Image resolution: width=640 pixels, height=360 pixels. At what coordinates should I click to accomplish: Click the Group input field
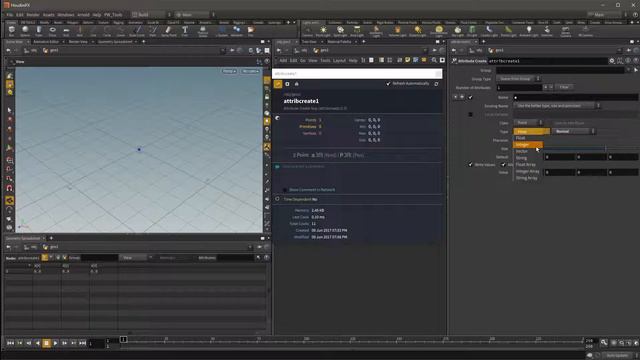(x=560, y=70)
